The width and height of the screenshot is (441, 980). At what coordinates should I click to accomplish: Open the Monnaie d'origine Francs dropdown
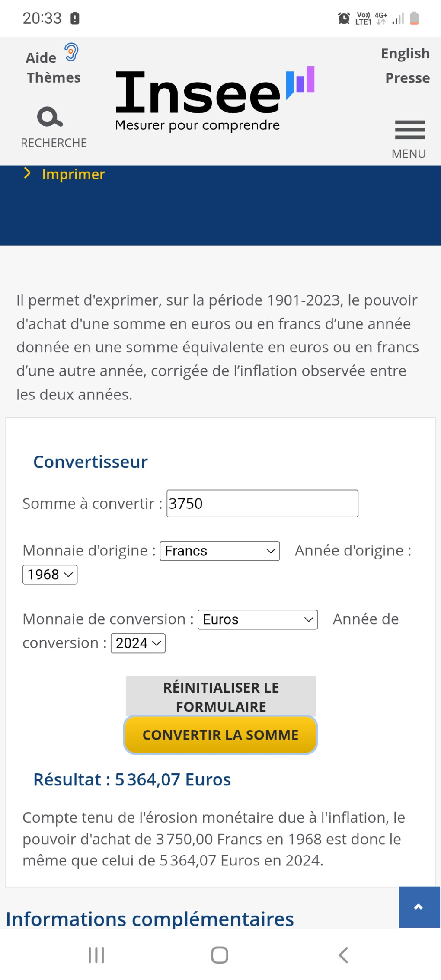[220, 551]
